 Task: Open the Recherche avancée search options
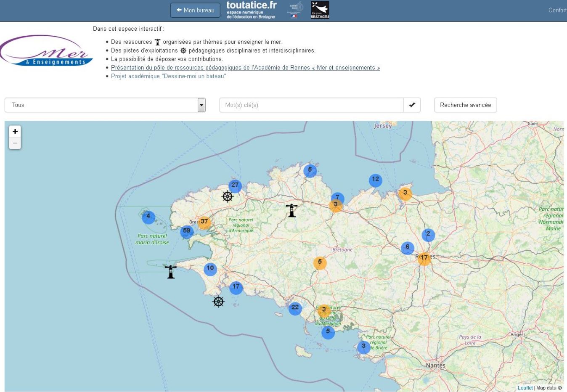(465, 105)
